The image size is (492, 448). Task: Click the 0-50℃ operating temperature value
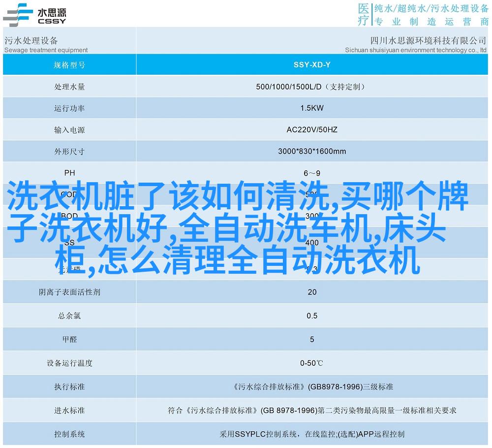[x=312, y=363]
